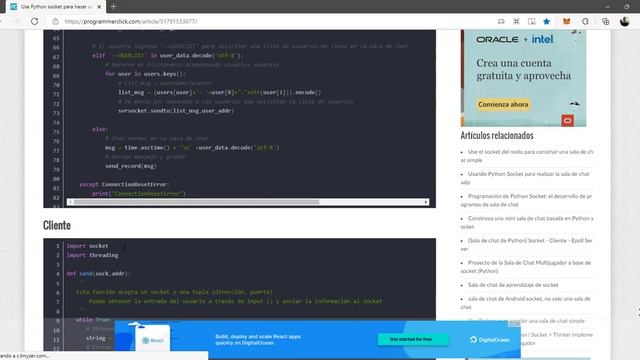
Task: Click 'import threading' line in client code
Action: 92,255
